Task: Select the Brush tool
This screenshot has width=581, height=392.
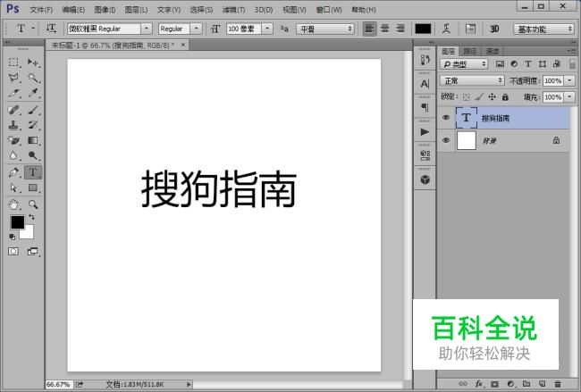Action: [x=33, y=110]
